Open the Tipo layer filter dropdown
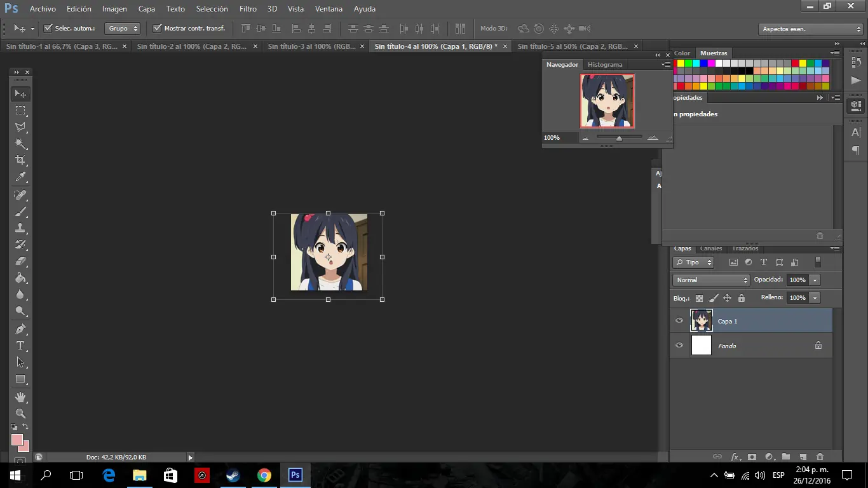 (693, 262)
